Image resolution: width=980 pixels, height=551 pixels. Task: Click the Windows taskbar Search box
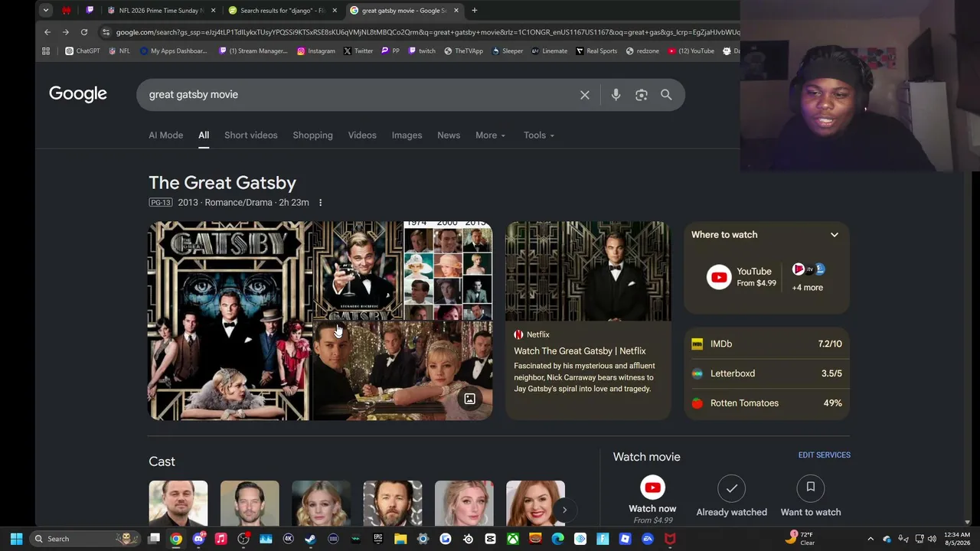point(84,539)
